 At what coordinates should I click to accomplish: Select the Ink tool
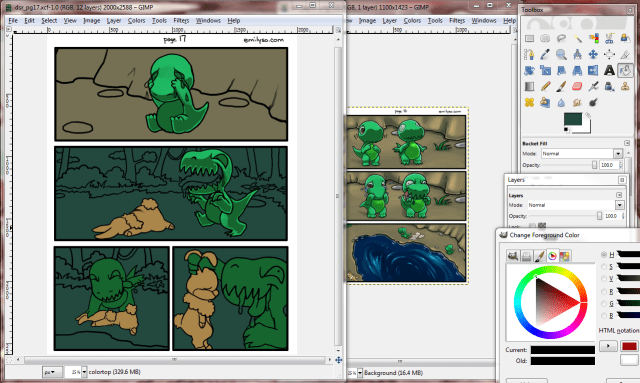pyautogui.click(x=609, y=86)
